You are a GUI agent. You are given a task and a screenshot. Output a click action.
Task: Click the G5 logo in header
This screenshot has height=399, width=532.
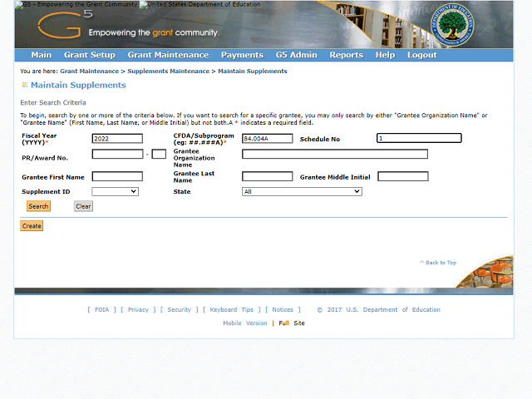pos(65,24)
